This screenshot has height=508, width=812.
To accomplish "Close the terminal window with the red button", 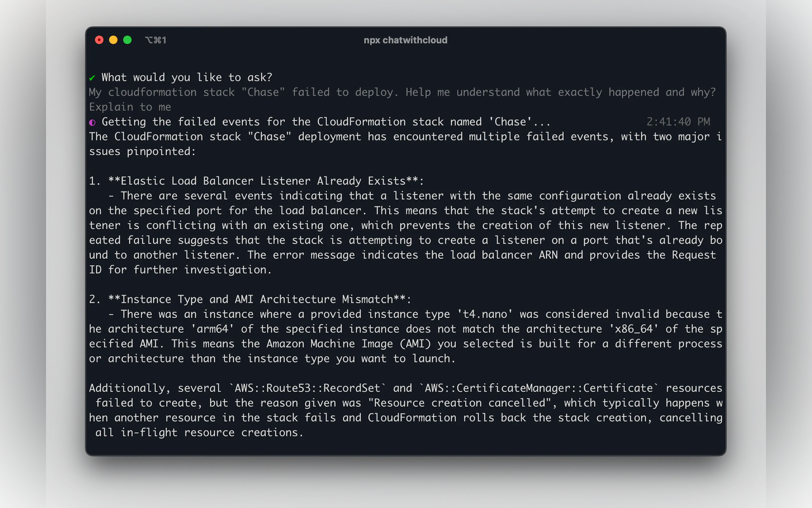I will pyautogui.click(x=99, y=40).
